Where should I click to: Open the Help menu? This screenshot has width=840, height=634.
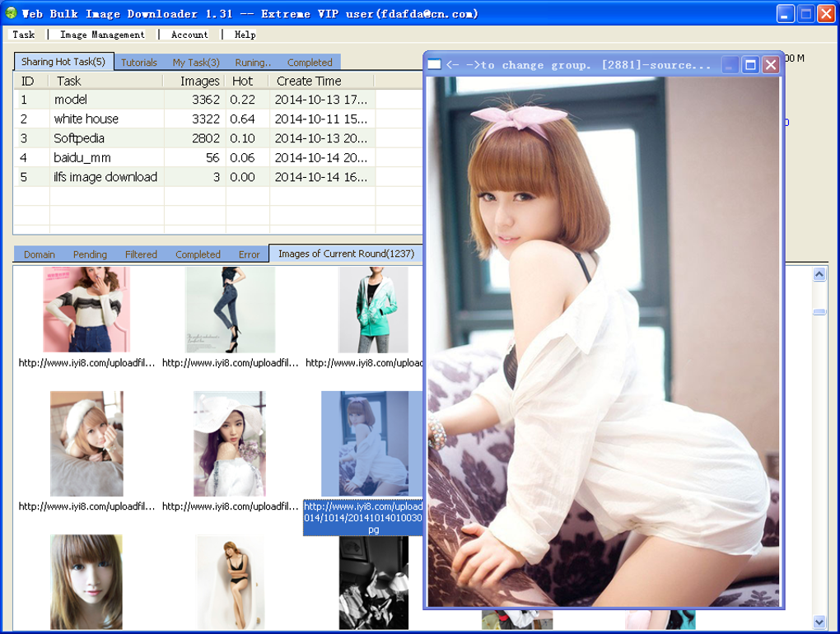click(245, 35)
